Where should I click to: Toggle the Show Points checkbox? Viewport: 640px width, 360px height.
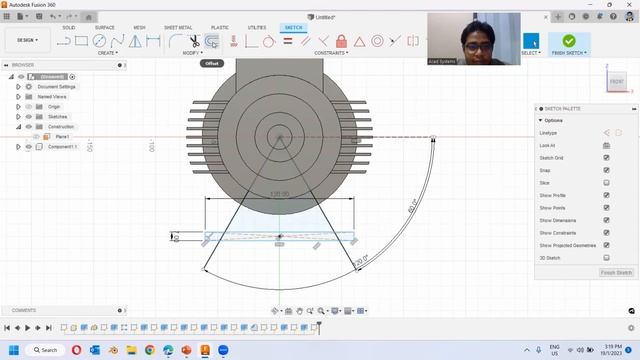pos(607,208)
